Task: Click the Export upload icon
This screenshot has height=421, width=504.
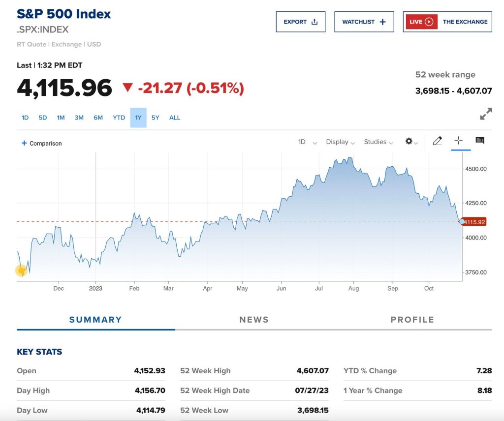Action: point(315,22)
